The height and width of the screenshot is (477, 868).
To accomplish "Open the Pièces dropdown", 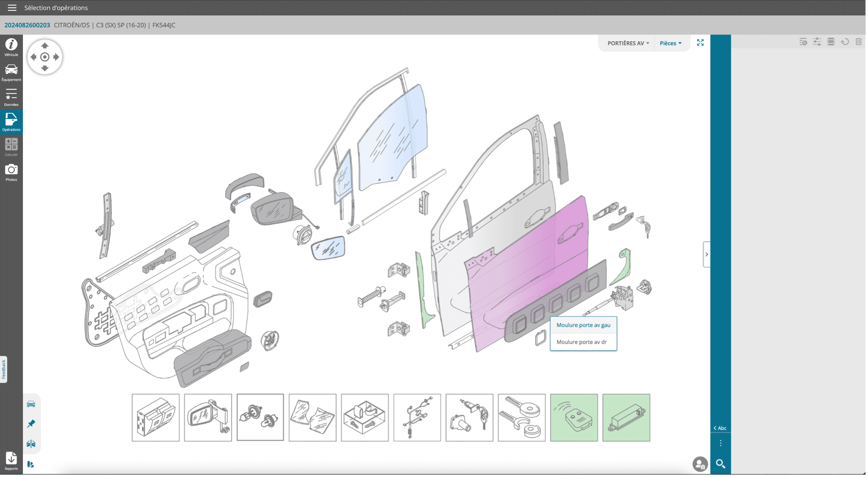I will (x=670, y=43).
